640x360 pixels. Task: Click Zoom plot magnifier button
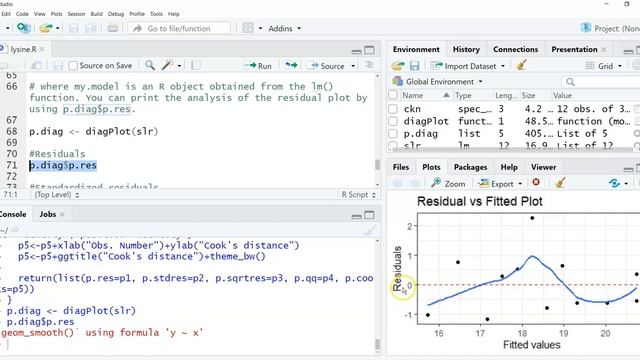coord(448,183)
